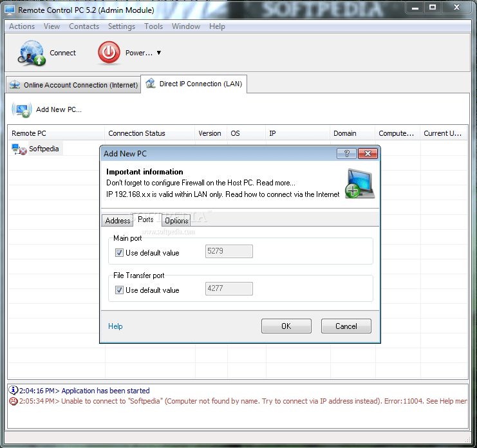Open the Contacts menu
This screenshot has height=448, width=477.
click(x=84, y=26)
